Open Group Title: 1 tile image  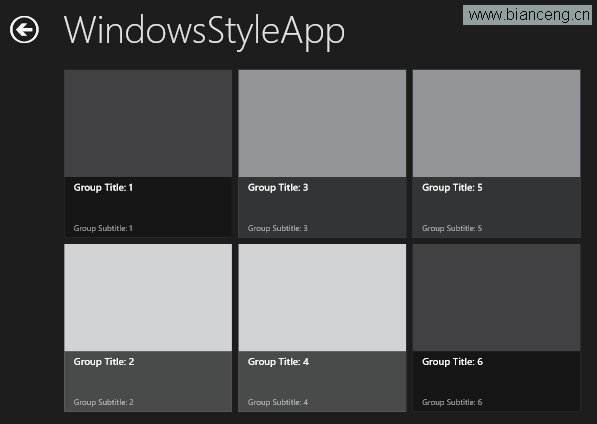[x=148, y=123]
